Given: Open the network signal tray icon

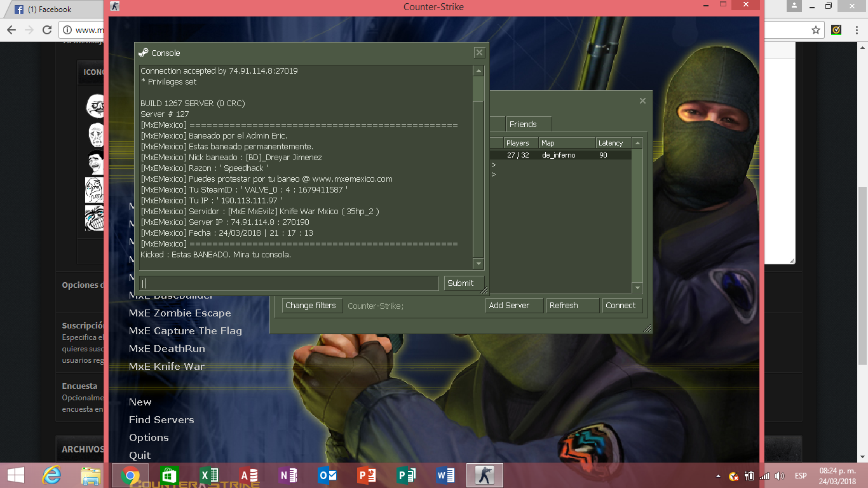Looking at the screenshot, I should 764,476.
